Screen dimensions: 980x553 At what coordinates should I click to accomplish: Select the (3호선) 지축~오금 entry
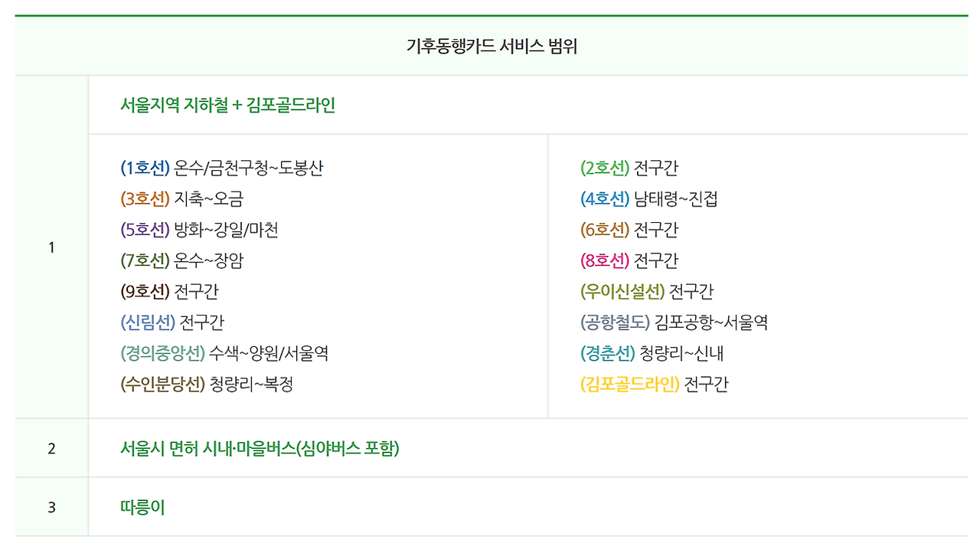click(182, 199)
